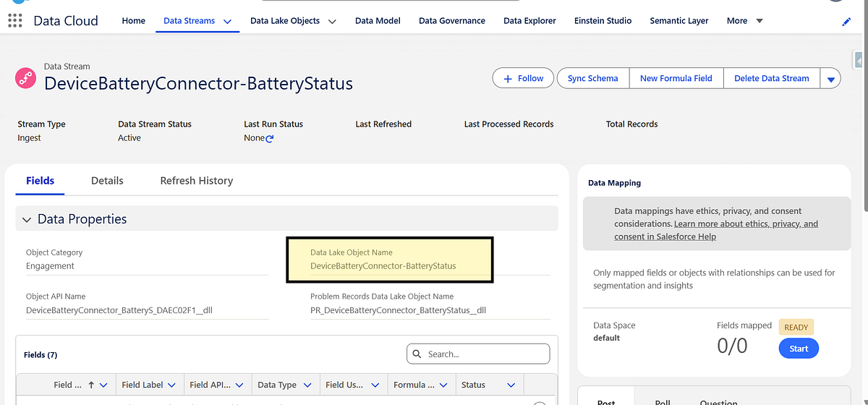
Task: Open the Data Streams tab dropdown
Action: click(x=227, y=22)
